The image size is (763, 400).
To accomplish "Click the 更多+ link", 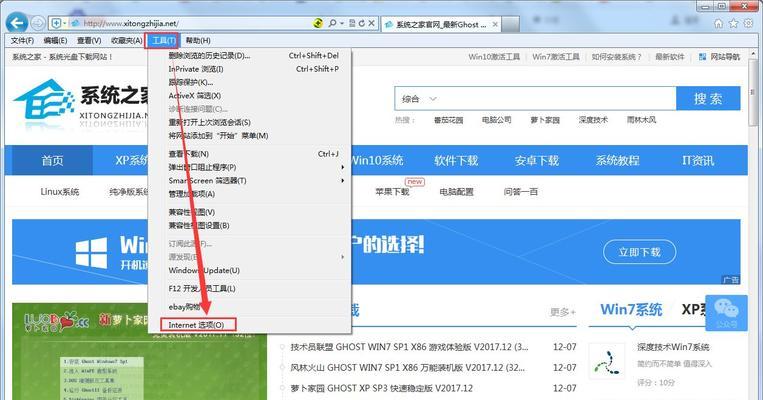I will 563,312.
